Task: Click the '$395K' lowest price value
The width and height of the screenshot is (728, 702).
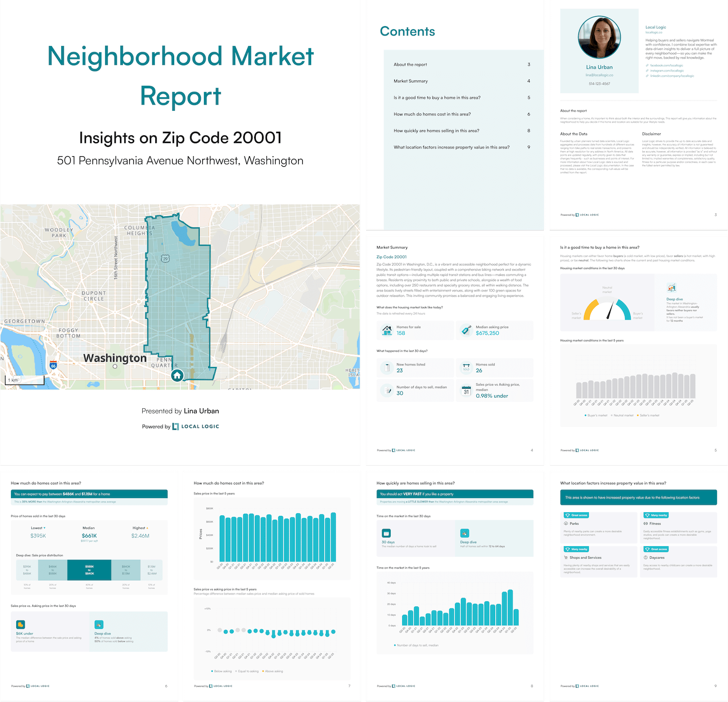Action: click(38, 536)
